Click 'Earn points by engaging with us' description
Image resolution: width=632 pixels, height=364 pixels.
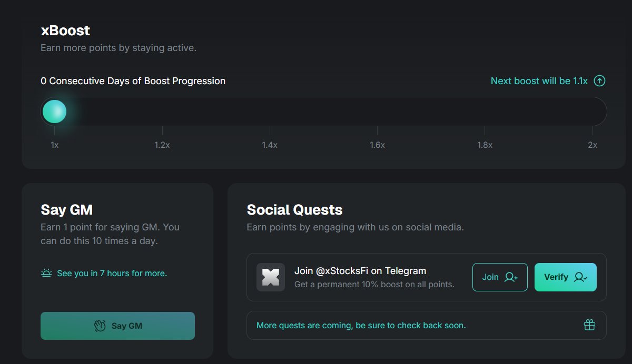[x=355, y=227]
